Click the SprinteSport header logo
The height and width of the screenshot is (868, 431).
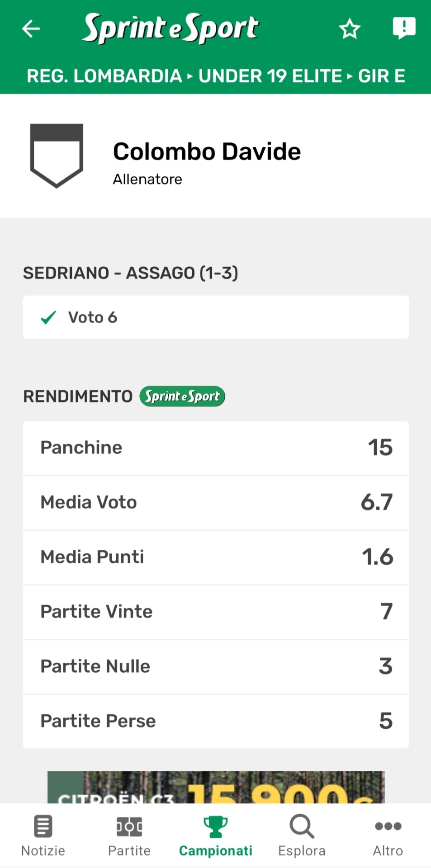click(170, 28)
